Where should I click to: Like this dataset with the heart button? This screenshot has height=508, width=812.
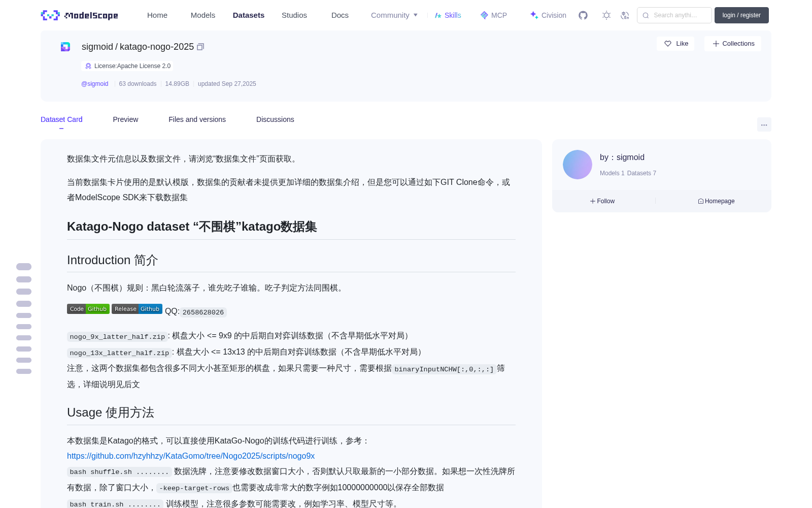coord(675,44)
